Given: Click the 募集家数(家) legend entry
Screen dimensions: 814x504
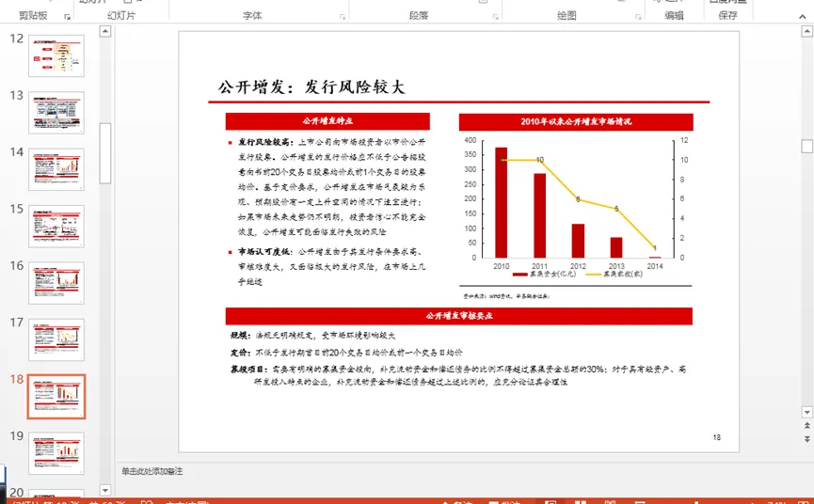Looking at the screenshot, I should [614, 274].
